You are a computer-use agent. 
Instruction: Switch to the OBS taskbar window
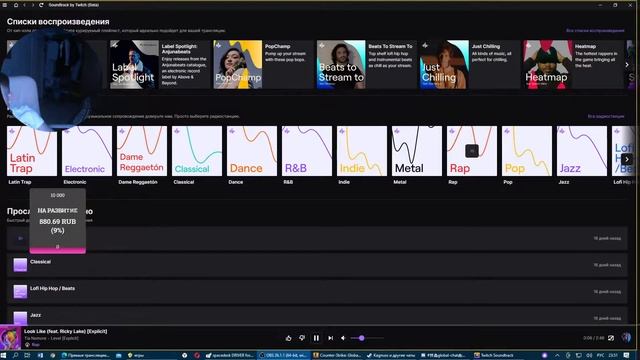coord(284,356)
